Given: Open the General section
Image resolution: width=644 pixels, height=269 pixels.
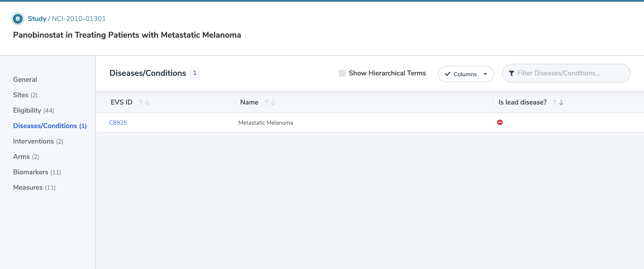Looking at the screenshot, I should (25, 79).
